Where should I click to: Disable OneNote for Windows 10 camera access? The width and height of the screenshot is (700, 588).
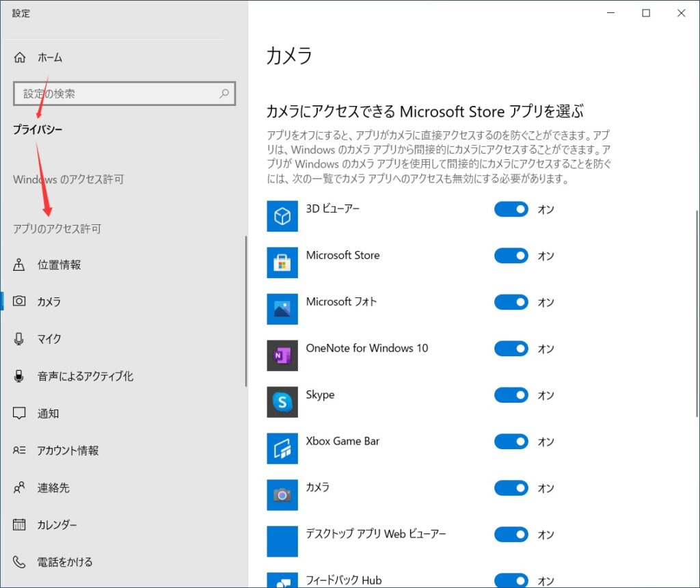click(x=511, y=349)
